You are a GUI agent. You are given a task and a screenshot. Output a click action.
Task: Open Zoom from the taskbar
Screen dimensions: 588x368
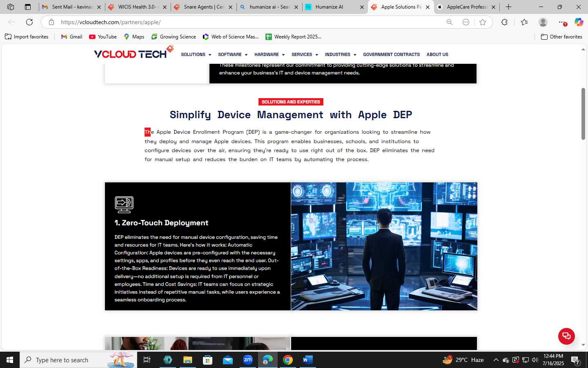pyautogui.click(x=248, y=360)
